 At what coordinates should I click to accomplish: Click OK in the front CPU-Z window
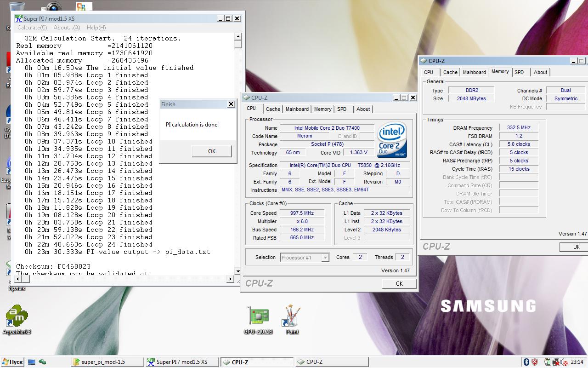(399, 284)
